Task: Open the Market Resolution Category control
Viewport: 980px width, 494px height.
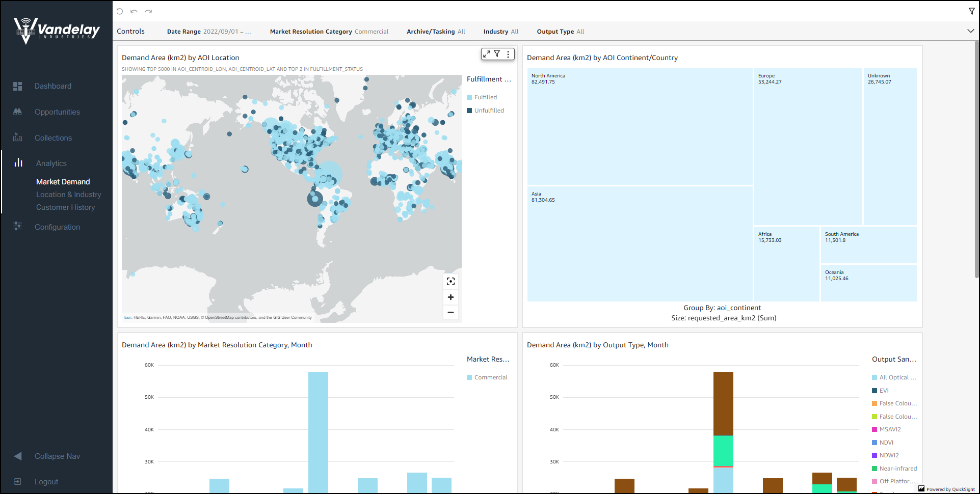Action: pyautogui.click(x=329, y=32)
